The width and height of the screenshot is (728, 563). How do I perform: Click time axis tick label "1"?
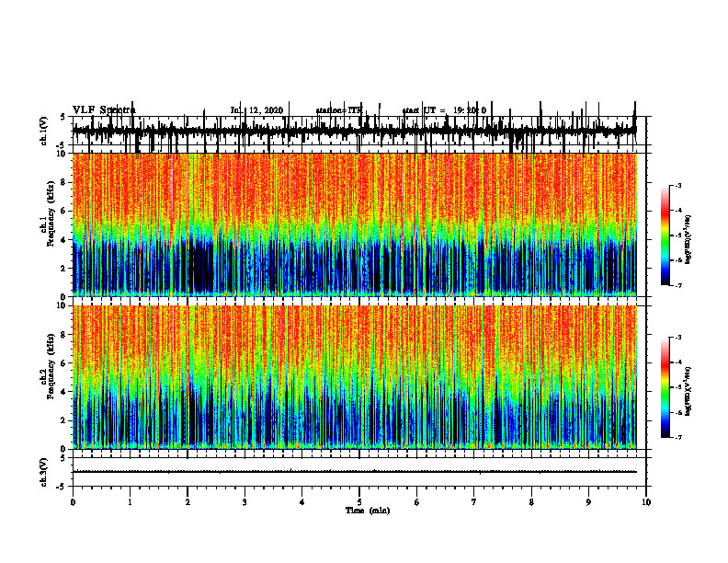click(130, 502)
